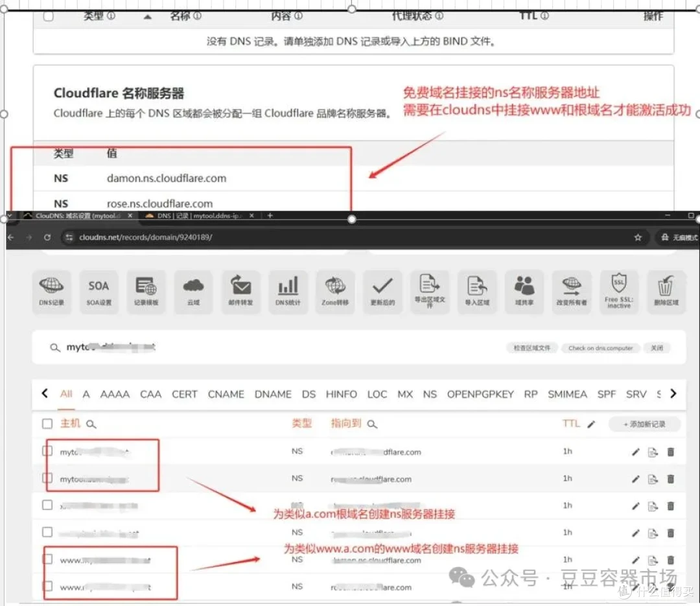
Task: Open a new browser tab with plus
Action: point(270,216)
